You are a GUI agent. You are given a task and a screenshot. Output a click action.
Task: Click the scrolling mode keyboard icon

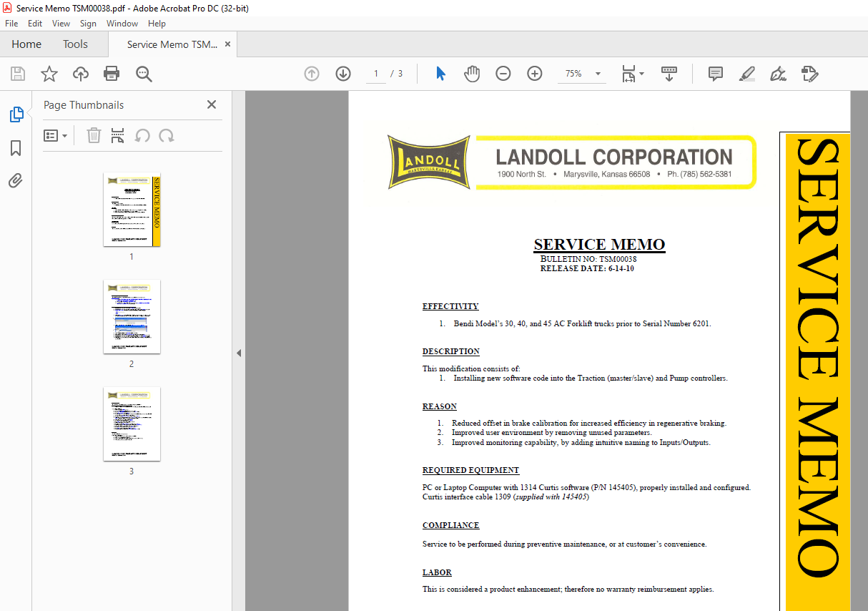pos(669,74)
